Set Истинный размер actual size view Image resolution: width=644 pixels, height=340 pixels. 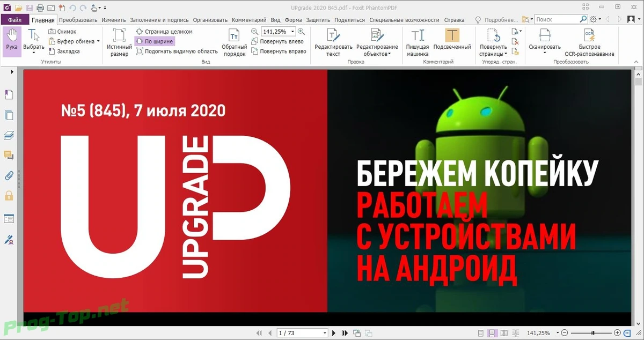coord(119,42)
